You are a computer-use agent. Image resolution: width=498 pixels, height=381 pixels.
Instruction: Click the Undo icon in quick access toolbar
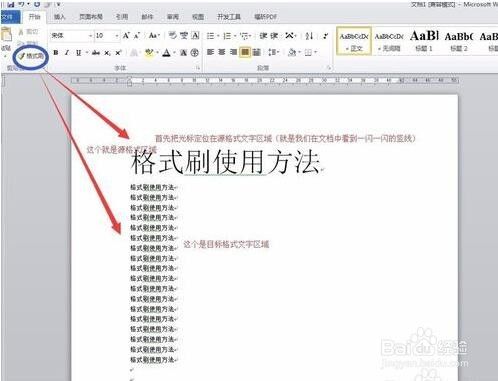tap(22, 4)
